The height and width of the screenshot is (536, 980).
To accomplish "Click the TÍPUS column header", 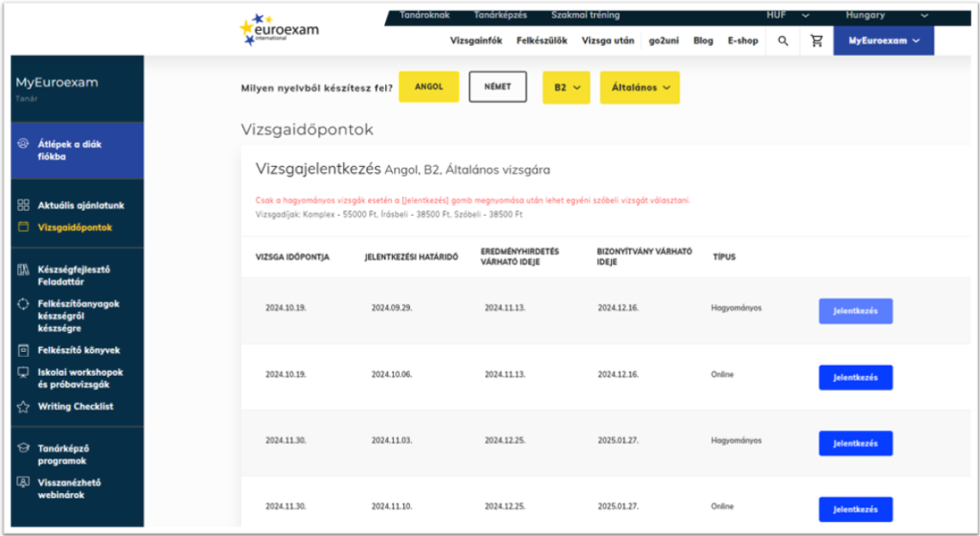I will pos(724,257).
